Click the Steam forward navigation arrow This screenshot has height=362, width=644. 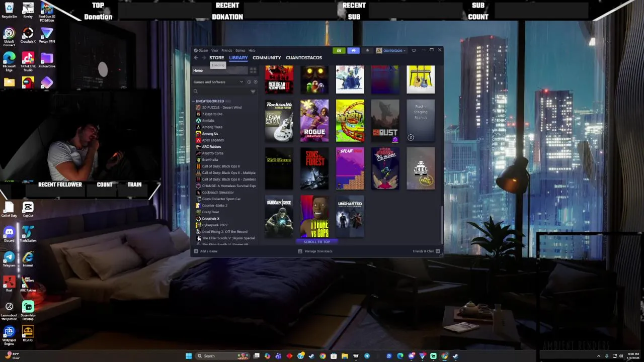(203, 58)
